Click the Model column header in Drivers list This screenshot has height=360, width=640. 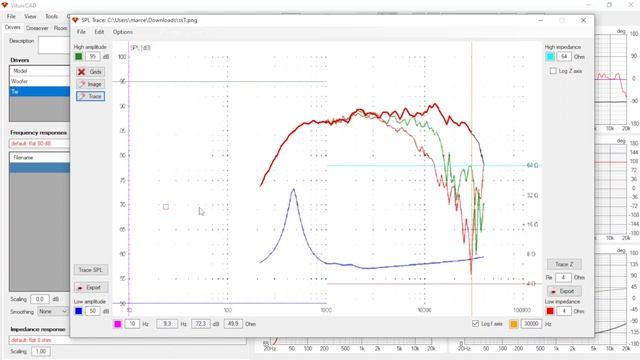pos(40,71)
